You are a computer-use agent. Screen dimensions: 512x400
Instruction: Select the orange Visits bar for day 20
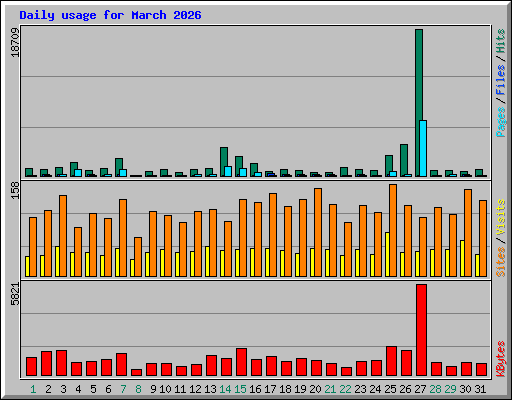(318, 232)
